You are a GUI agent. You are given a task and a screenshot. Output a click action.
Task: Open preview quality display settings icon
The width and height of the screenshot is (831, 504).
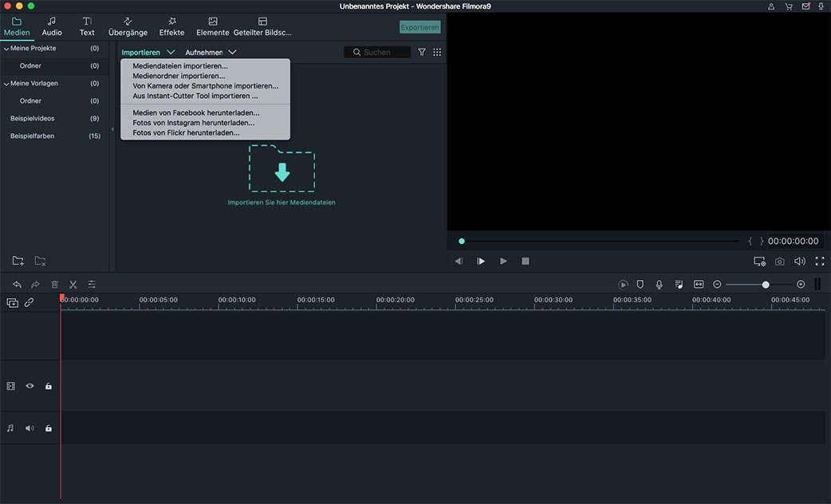pyautogui.click(x=759, y=262)
